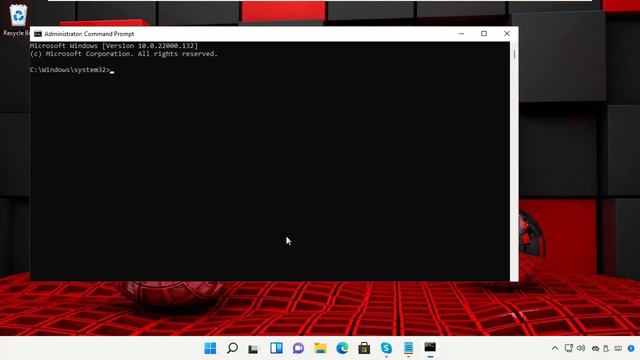Click the Microsoft Corporation copyright line
Viewport: 640px width, 360px height.
coord(124,54)
